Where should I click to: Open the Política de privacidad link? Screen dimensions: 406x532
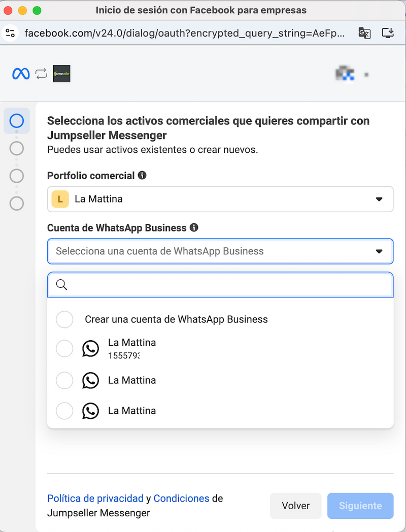95,498
